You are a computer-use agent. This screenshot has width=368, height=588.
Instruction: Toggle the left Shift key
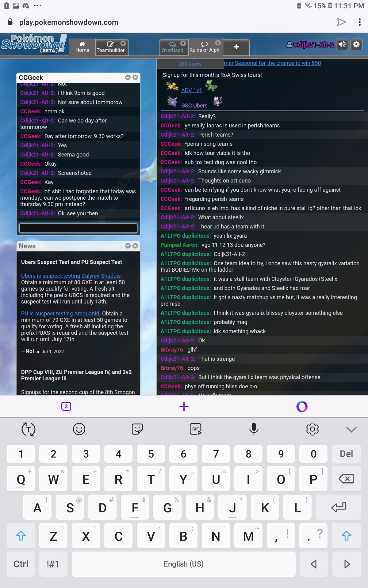point(21,536)
